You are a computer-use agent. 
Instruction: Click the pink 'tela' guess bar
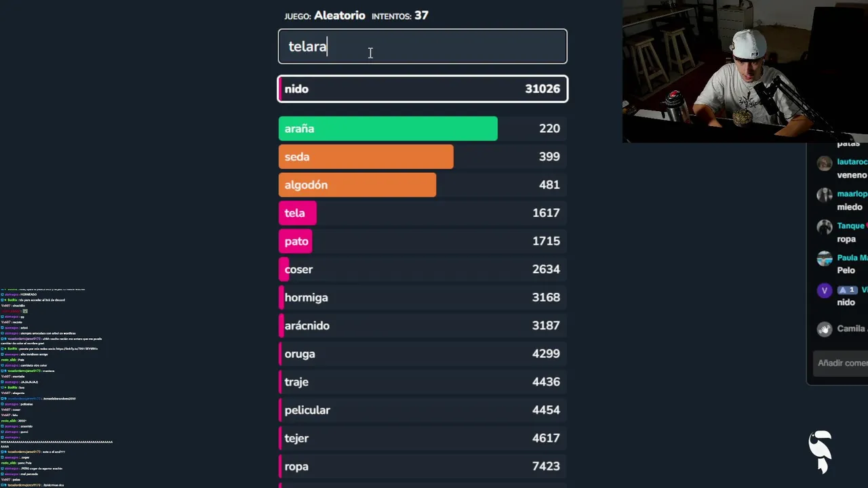coord(297,213)
